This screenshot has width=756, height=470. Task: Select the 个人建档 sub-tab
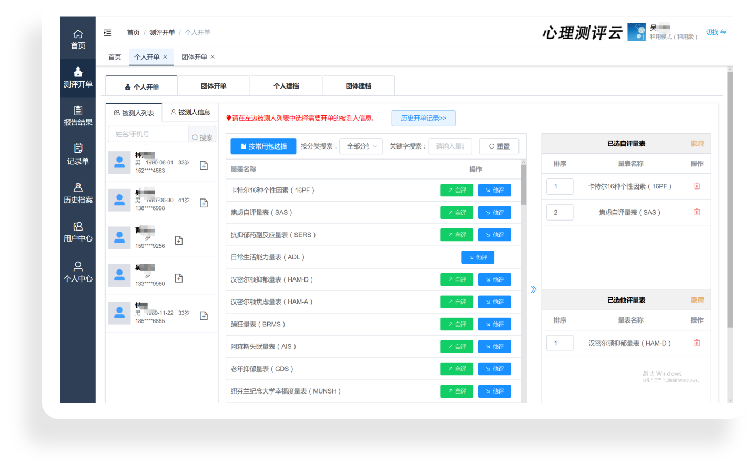pos(286,86)
